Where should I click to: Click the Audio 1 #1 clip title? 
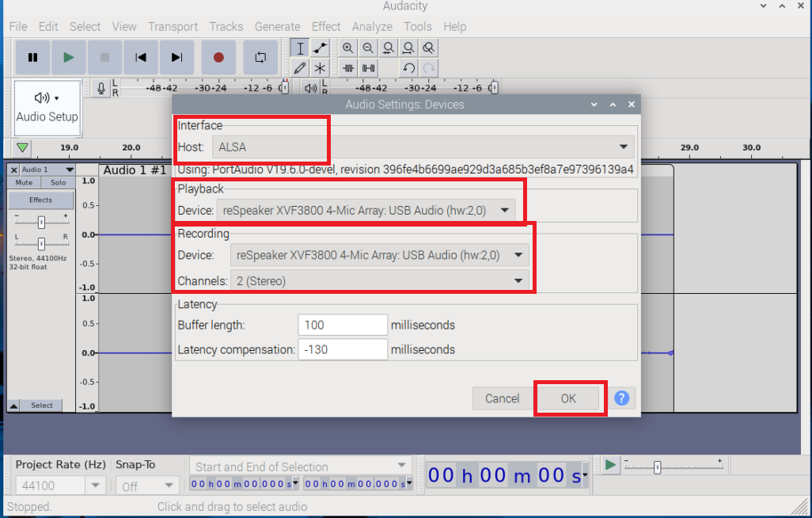pyautogui.click(x=135, y=170)
